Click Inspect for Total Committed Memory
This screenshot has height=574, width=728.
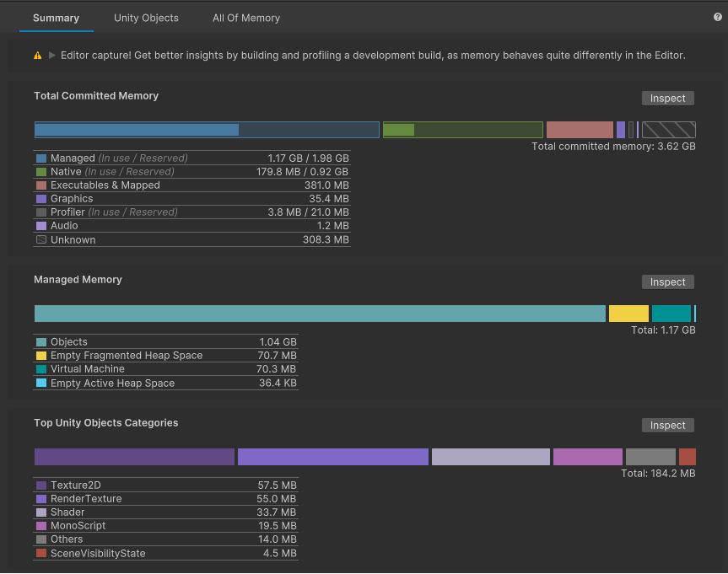click(667, 98)
